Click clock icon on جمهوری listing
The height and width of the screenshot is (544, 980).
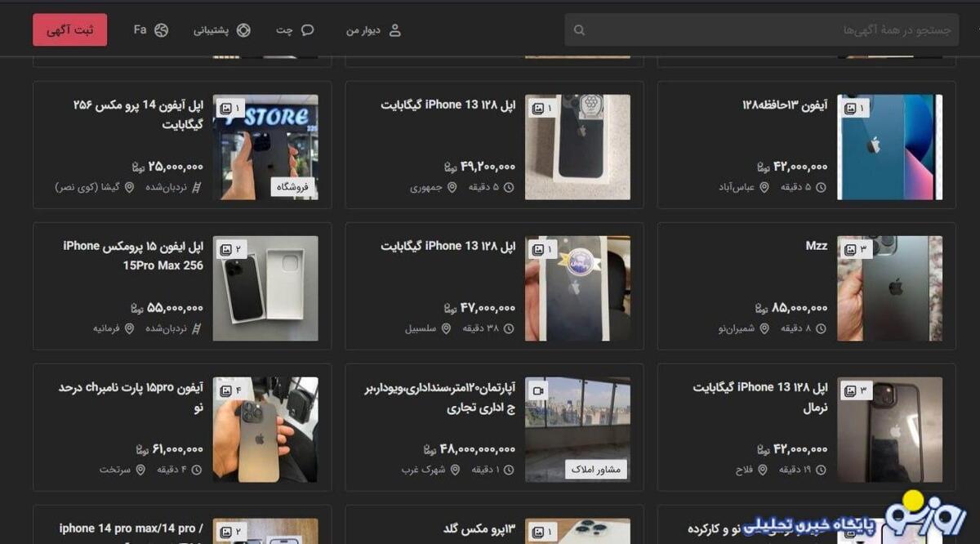509,187
